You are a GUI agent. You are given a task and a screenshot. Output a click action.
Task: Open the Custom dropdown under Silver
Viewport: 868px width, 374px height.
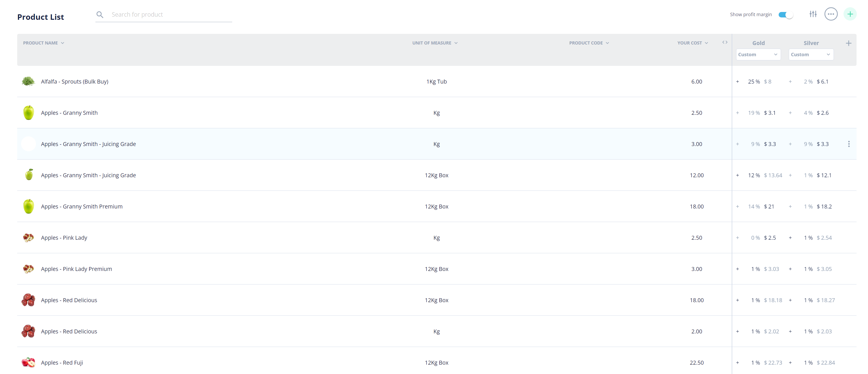pyautogui.click(x=811, y=54)
